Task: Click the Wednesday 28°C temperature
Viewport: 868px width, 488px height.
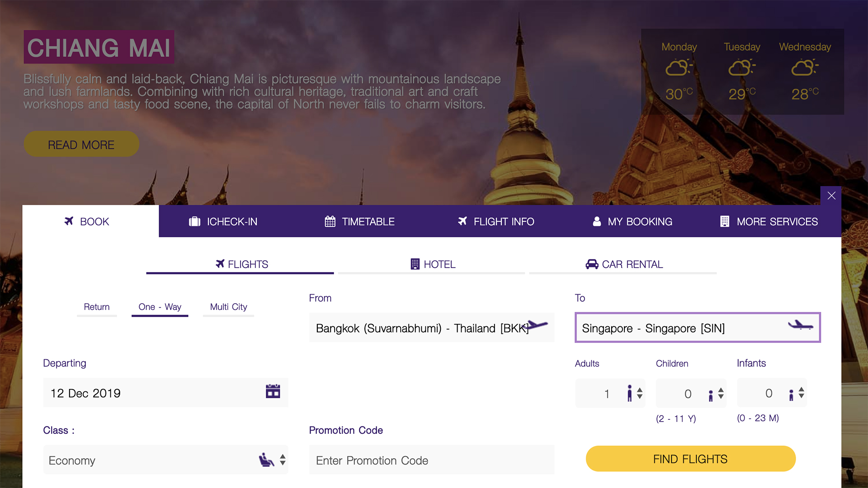Action: 805,94
